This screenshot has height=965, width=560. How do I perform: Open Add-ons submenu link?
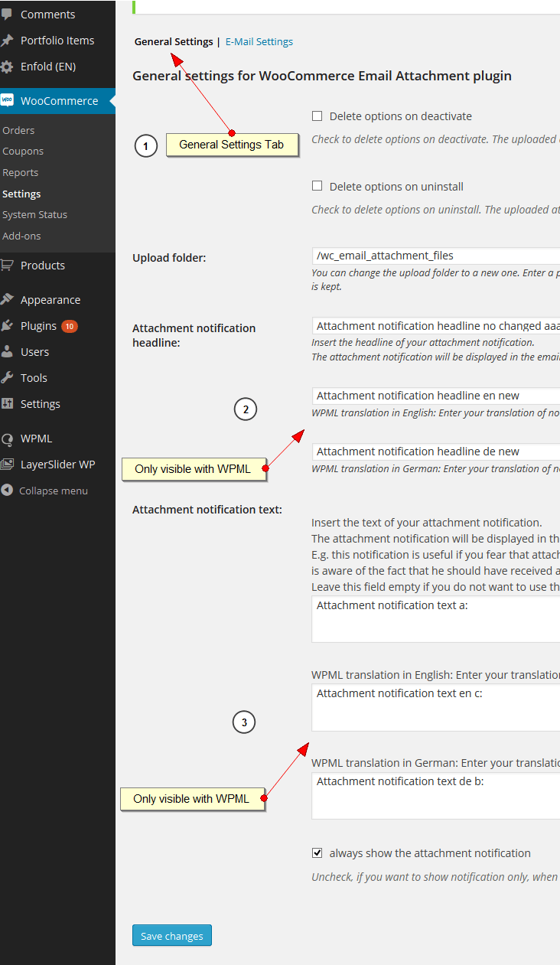(x=21, y=236)
